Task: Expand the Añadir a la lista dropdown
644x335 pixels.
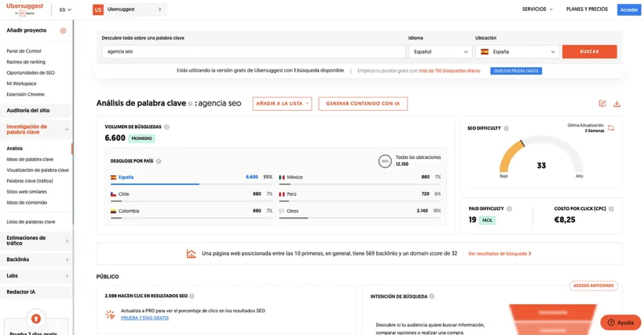Action: click(282, 103)
